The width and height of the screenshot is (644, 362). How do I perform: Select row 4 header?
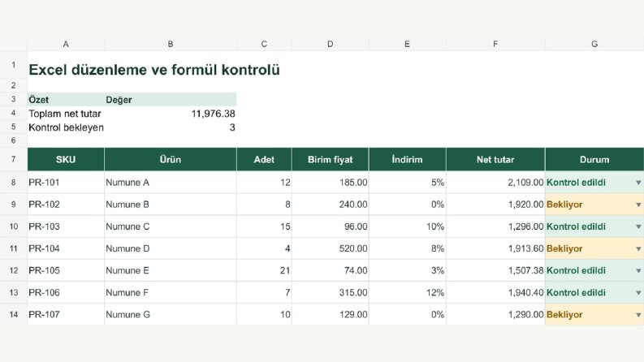[x=14, y=114]
